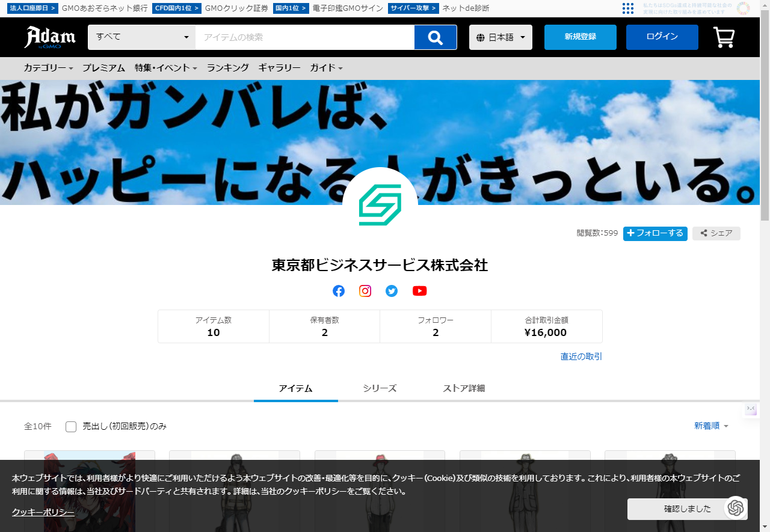Select the アイテム tab
This screenshot has width=770, height=532.
point(296,388)
